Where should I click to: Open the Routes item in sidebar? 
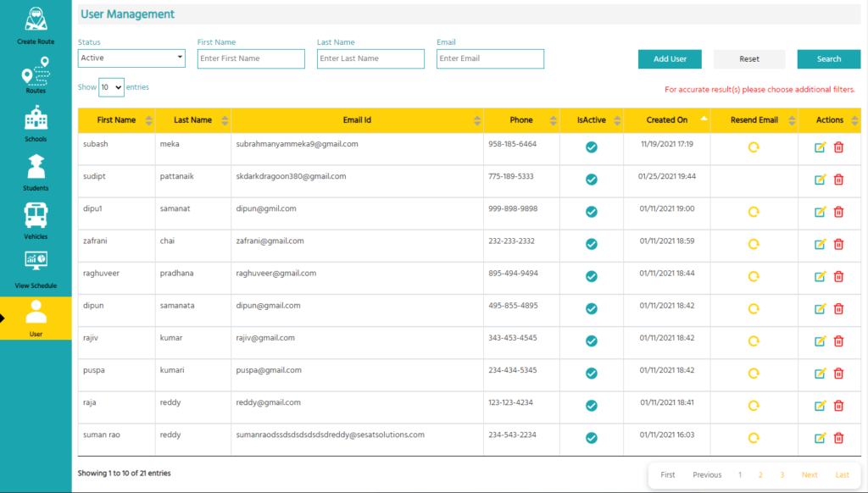(36, 73)
